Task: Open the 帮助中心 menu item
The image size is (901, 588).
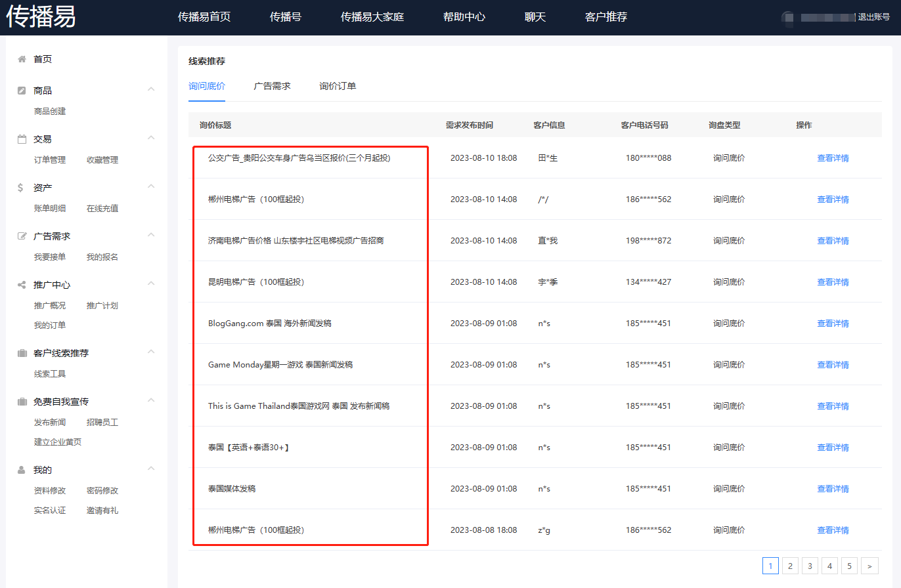Action: [464, 17]
